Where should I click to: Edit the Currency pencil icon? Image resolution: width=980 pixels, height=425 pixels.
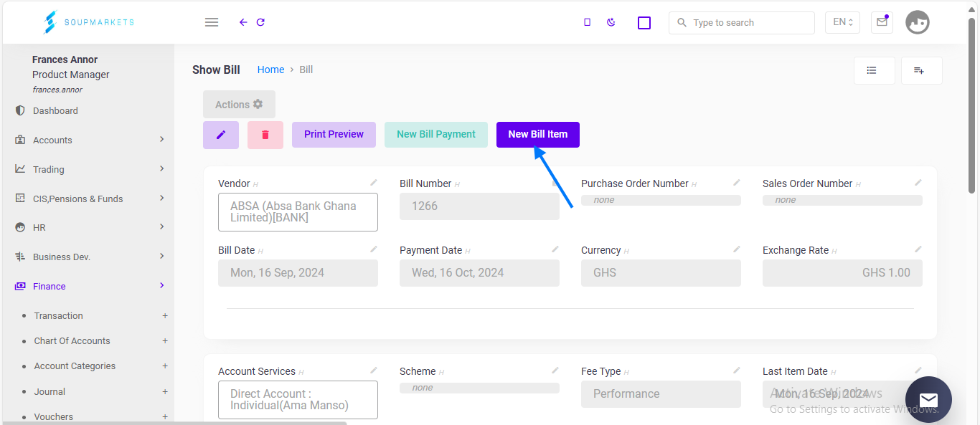click(x=737, y=249)
